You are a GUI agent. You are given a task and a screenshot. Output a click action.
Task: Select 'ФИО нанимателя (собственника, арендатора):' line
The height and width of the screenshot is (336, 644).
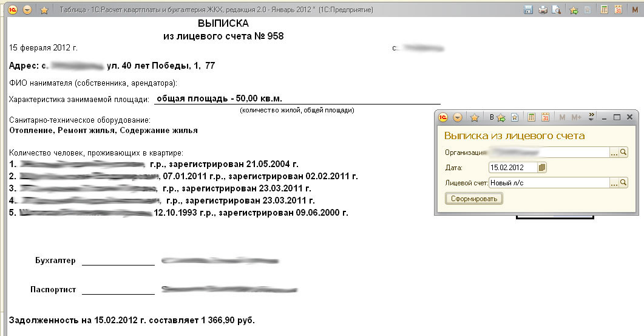[x=93, y=83]
